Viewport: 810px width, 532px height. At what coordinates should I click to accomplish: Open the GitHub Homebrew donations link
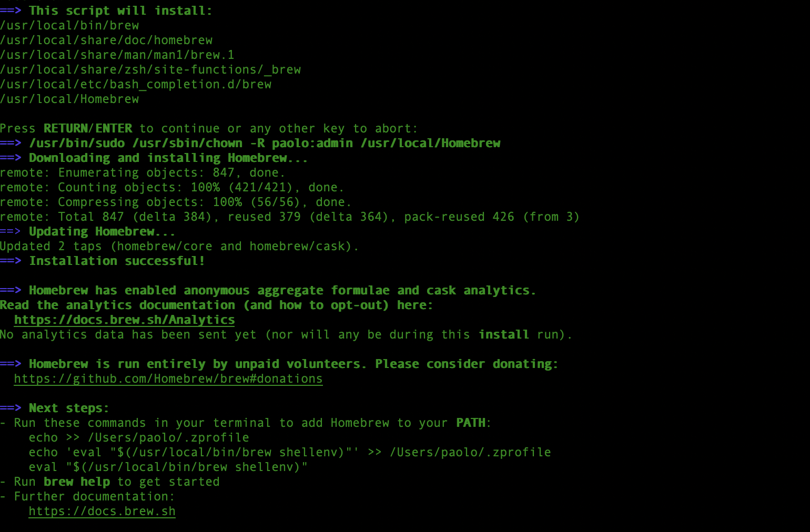pyautogui.click(x=168, y=378)
